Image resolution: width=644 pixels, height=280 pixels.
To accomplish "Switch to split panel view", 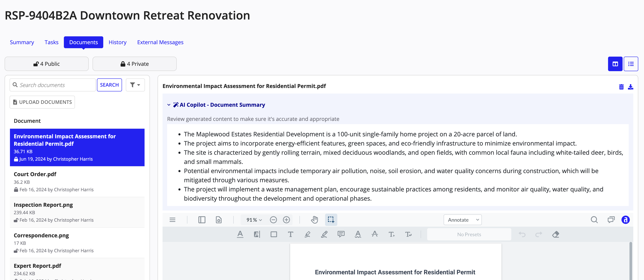I will click(615, 64).
